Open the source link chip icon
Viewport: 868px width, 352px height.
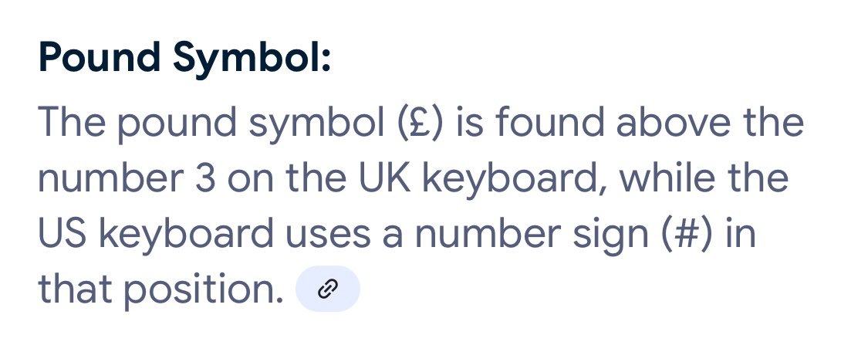coord(328,289)
